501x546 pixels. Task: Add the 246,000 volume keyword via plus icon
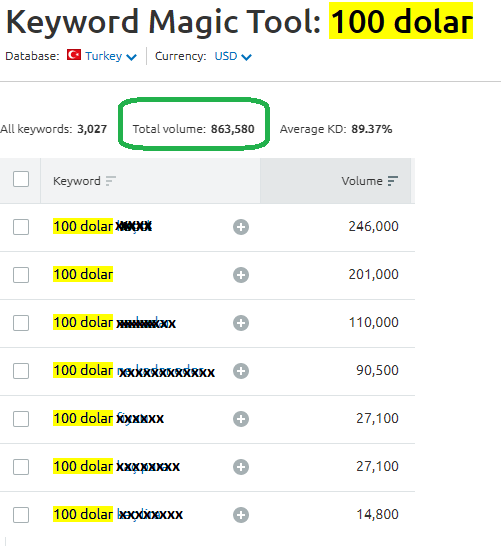click(241, 227)
